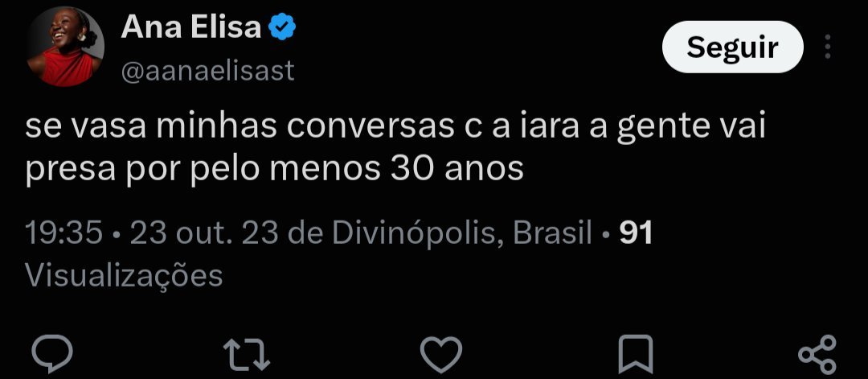Click the Visualizações label
This screenshot has width=868, height=379.
[124, 275]
